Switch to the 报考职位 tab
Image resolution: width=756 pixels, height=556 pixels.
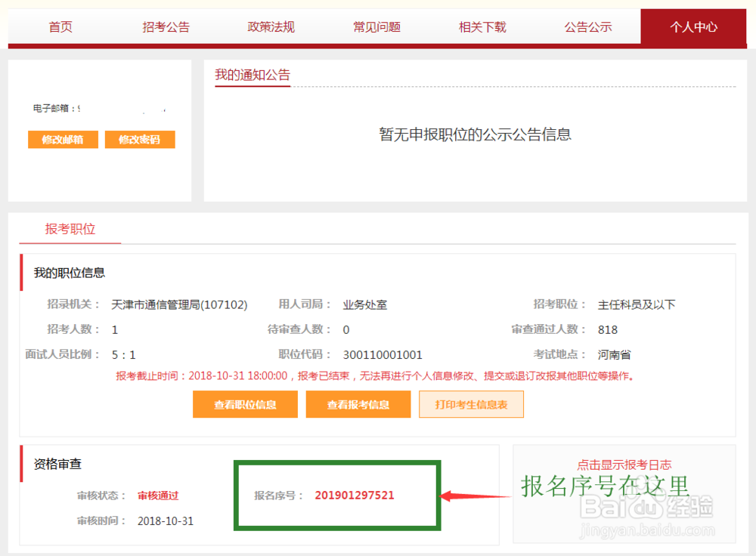(x=70, y=229)
